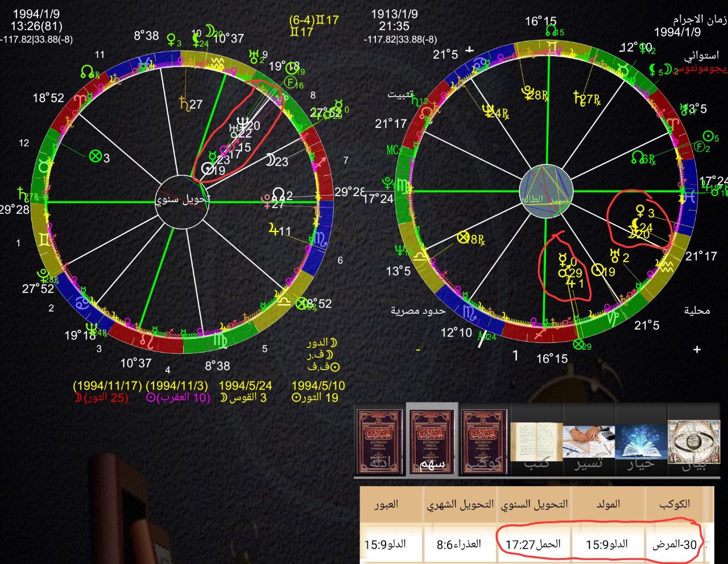Select the Uranus 2 glyph in right chart
Screen dimensions: 728x564
coord(615,256)
